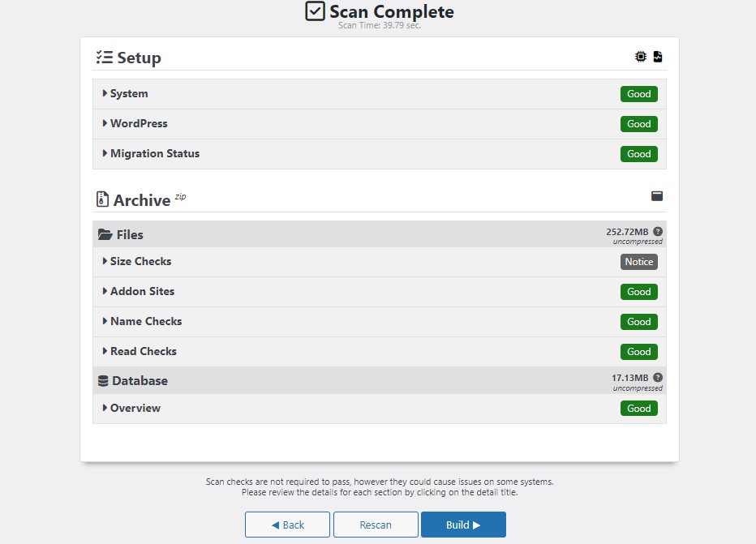
Task: Click the Good badge for Addon Sites
Action: (639, 292)
